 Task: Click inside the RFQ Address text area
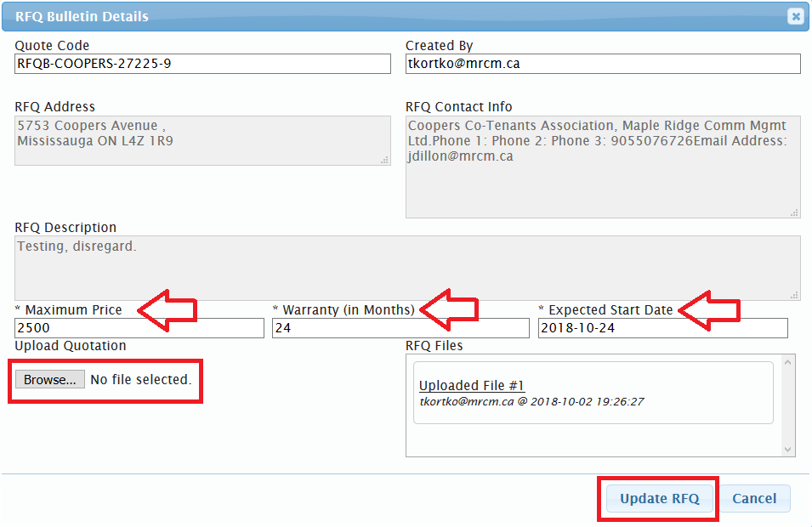(x=202, y=140)
